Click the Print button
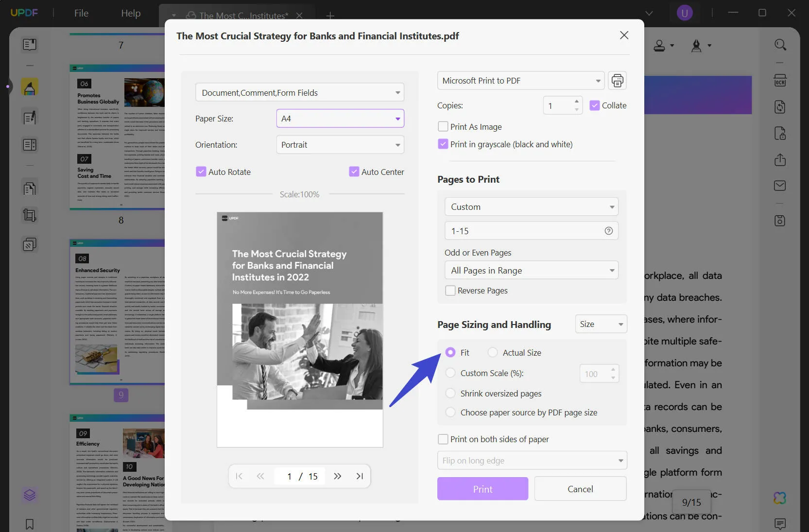This screenshot has width=809, height=532. [482, 489]
